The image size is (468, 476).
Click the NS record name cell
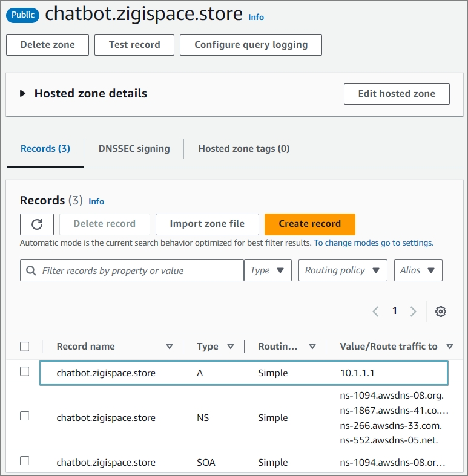(106, 418)
